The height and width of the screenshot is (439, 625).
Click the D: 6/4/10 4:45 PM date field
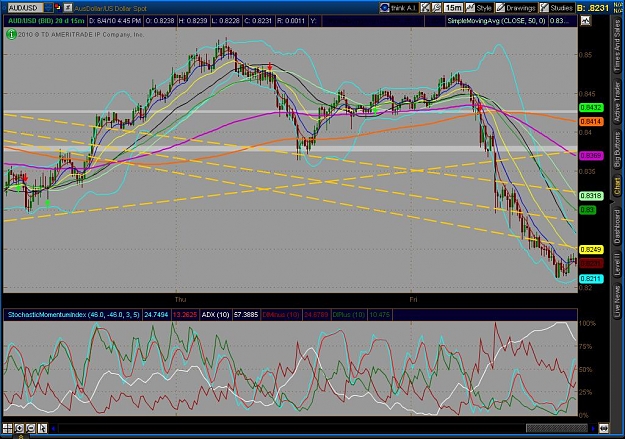(114, 21)
